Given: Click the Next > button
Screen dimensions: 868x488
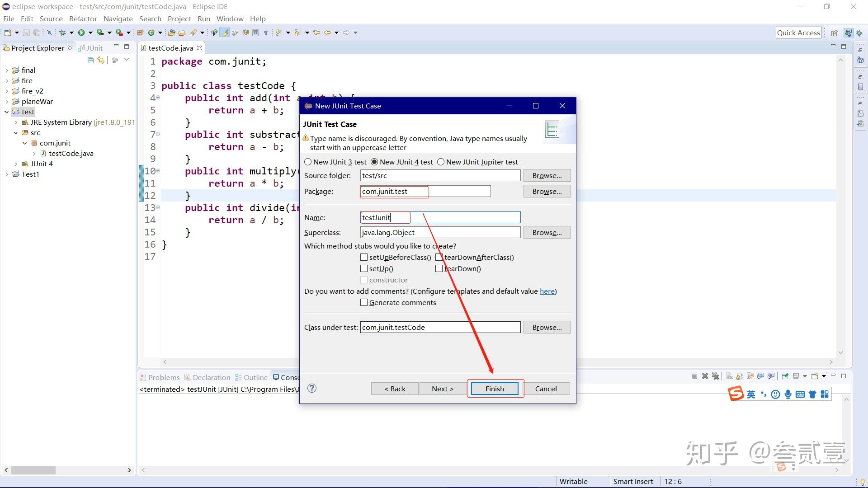Looking at the screenshot, I should click(x=442, y=389).
